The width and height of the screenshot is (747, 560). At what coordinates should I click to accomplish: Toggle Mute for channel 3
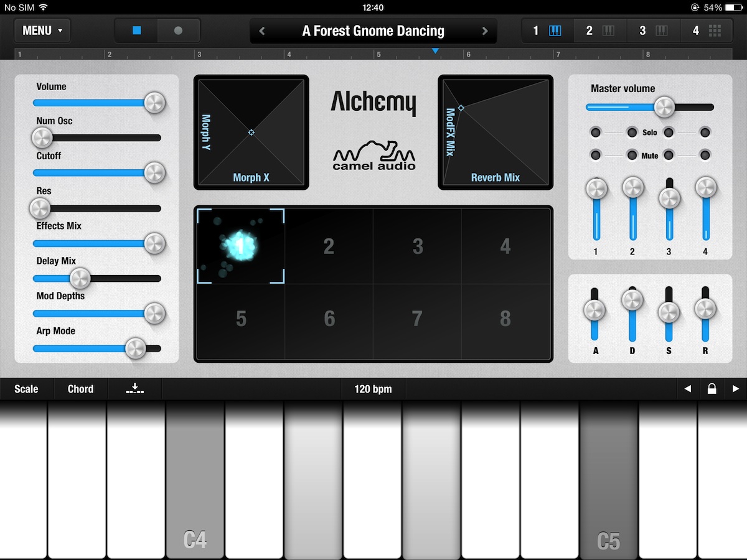[x=669, y=155]
